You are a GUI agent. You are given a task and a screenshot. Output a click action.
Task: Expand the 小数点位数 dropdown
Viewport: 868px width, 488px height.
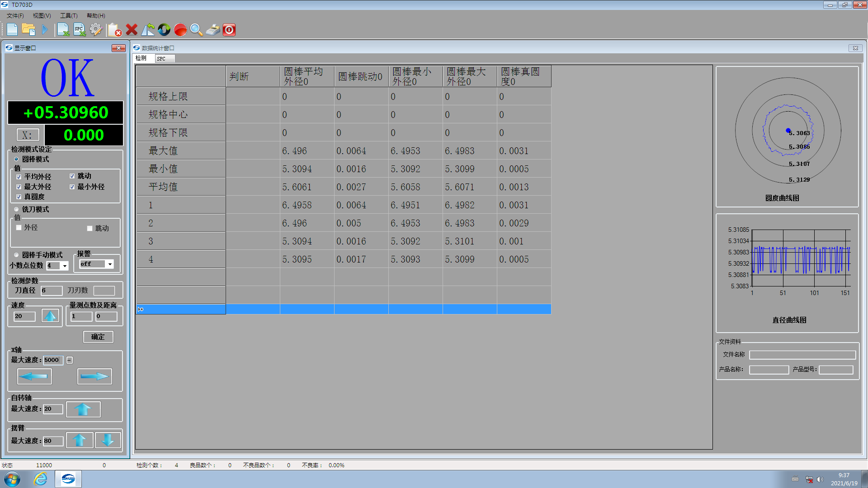[65, 266]
